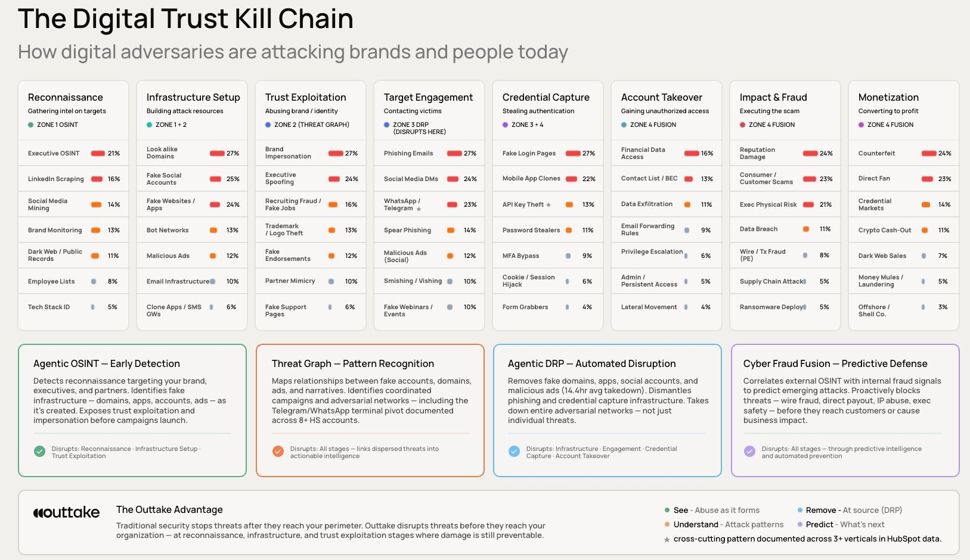Click the main title The Digital Trust Kill Chain
The height and width of the screenshot is (560, 970).
(185, 19)
